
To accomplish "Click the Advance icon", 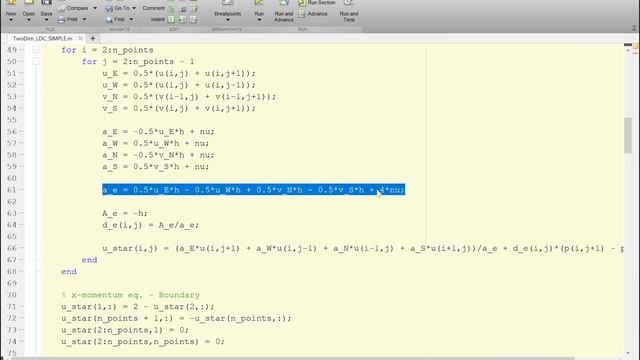I will click(302, 14).
